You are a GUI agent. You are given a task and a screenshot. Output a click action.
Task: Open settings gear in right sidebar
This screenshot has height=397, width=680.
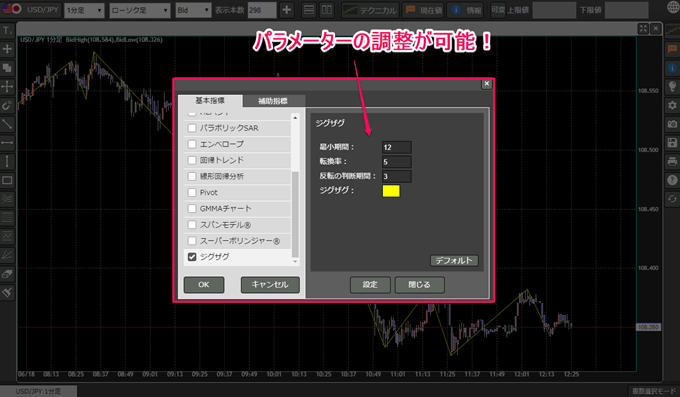[x=672, y=105]
